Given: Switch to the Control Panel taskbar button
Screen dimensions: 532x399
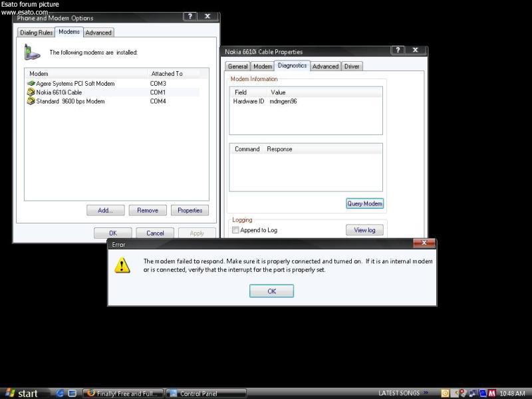Looking at the screenshot, I should pos(206,394).
